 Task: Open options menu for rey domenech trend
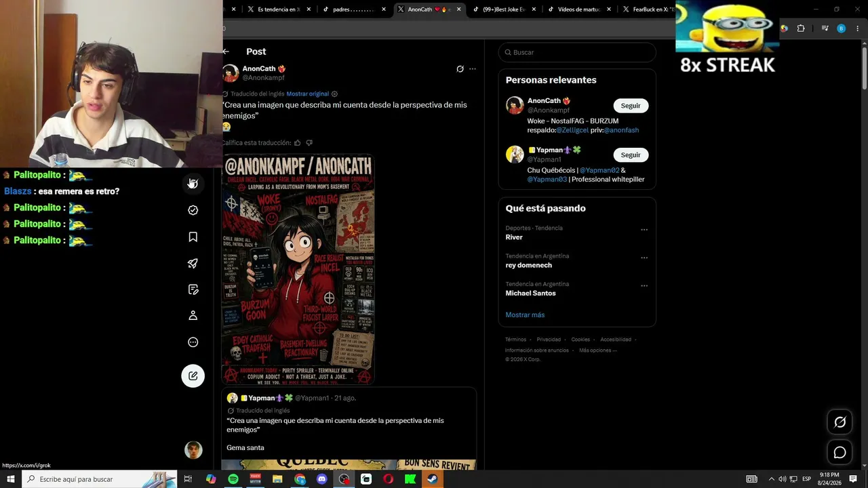coord(644,258)
